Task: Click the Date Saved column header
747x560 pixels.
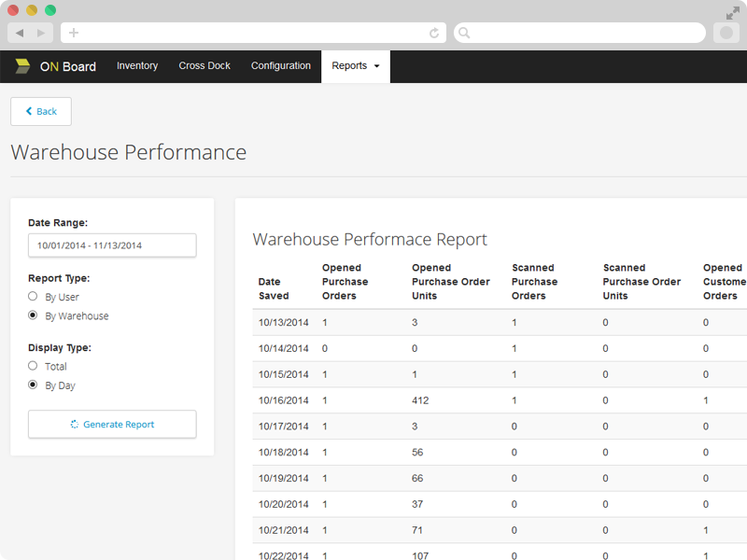Action: 274,288
